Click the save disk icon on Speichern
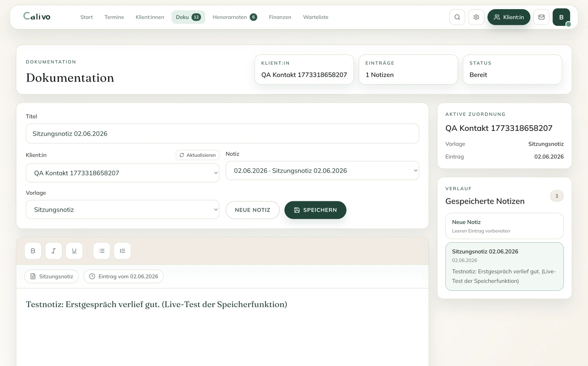 (297, 210)
